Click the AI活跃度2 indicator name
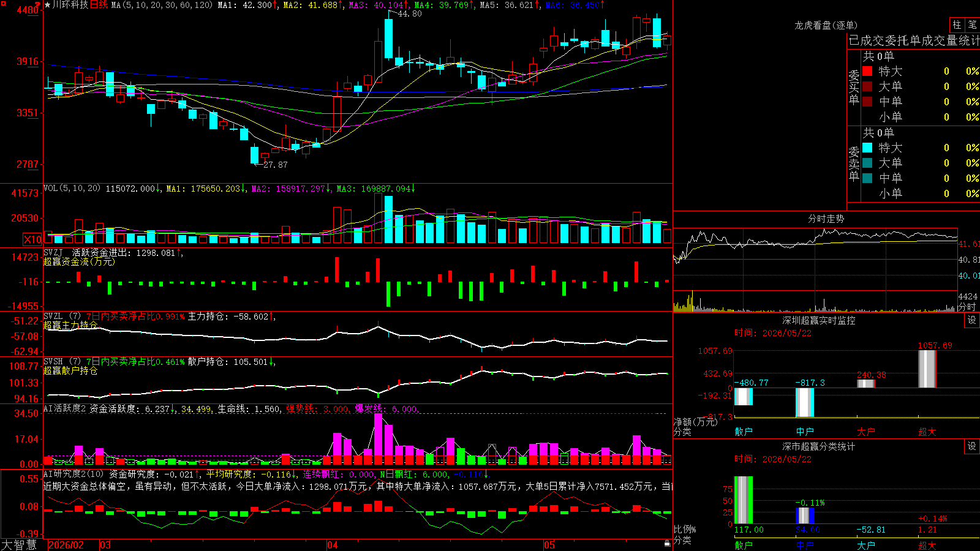 click(x=65, y=408)
